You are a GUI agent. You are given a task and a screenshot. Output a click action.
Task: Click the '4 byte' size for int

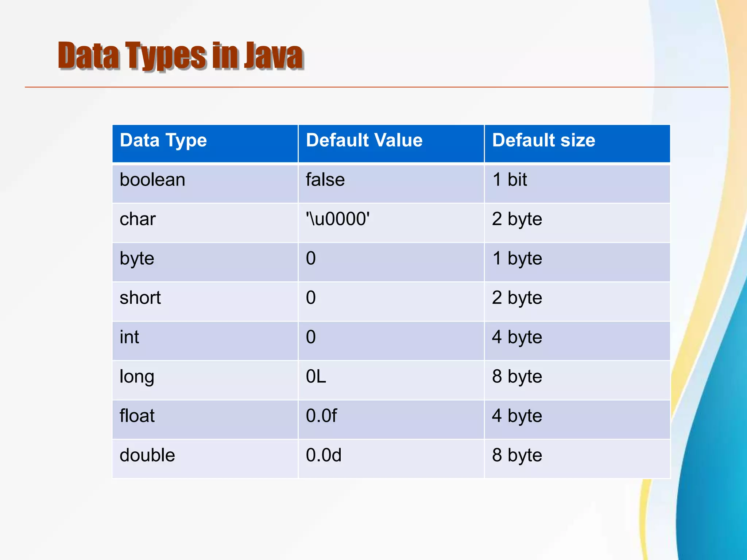pos(517,337)
